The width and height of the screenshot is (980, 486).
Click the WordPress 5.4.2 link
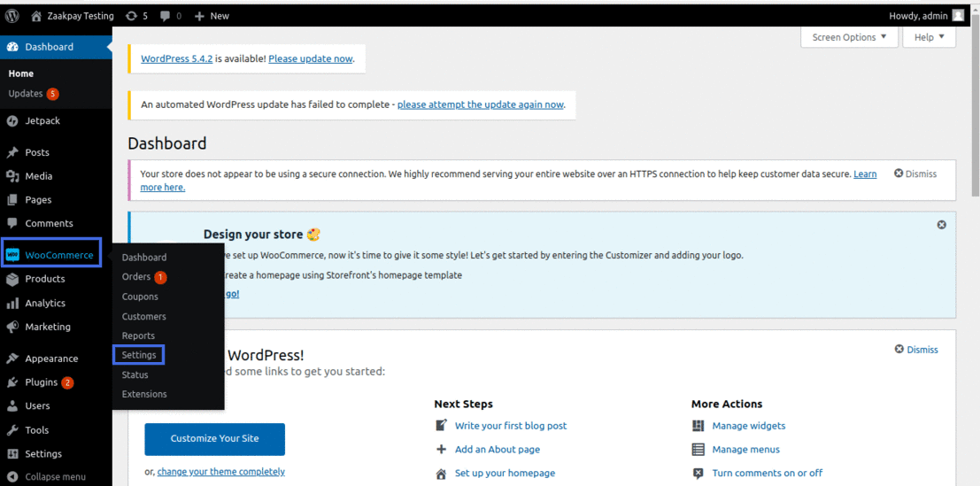tap(177, 58)
